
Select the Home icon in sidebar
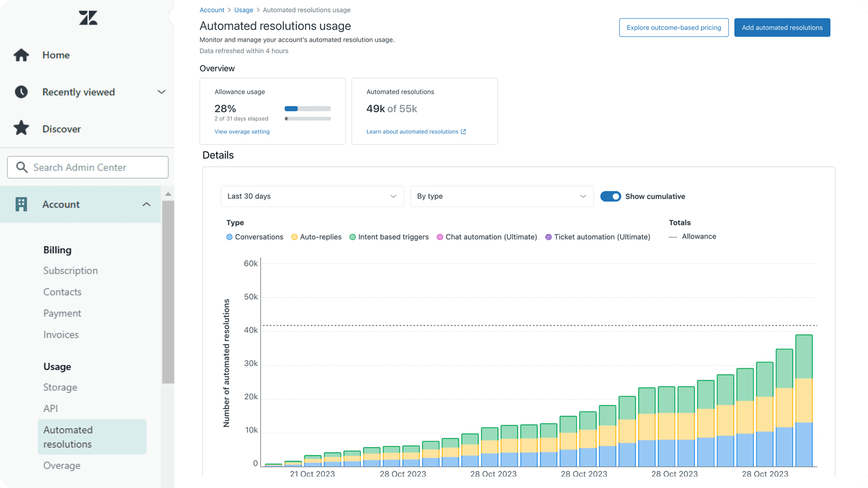pyautogui.click(x=21, y=55)
